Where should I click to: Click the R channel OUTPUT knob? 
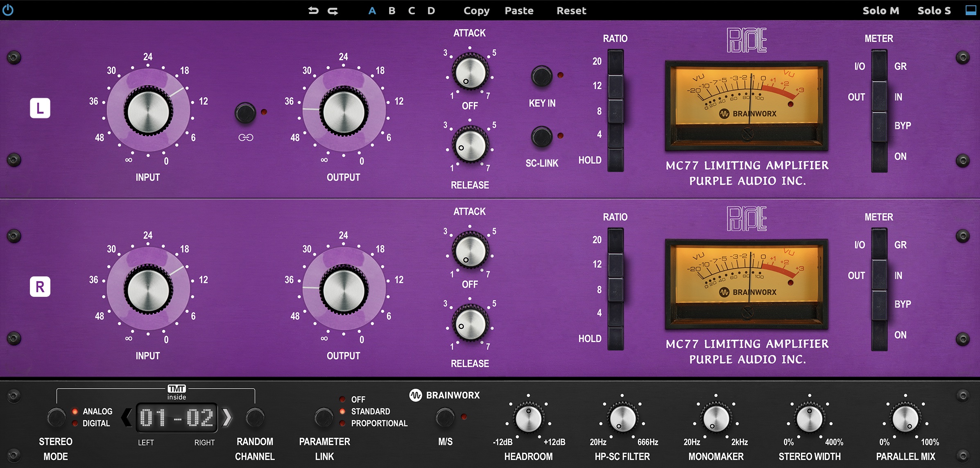click(344, 290)
